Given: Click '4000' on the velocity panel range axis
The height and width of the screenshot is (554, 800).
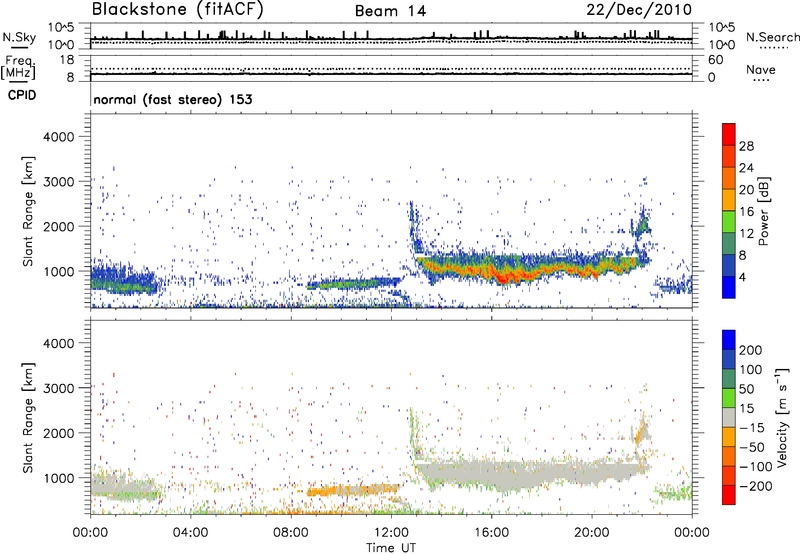Looking at the screenshot, I should point(59,343).
